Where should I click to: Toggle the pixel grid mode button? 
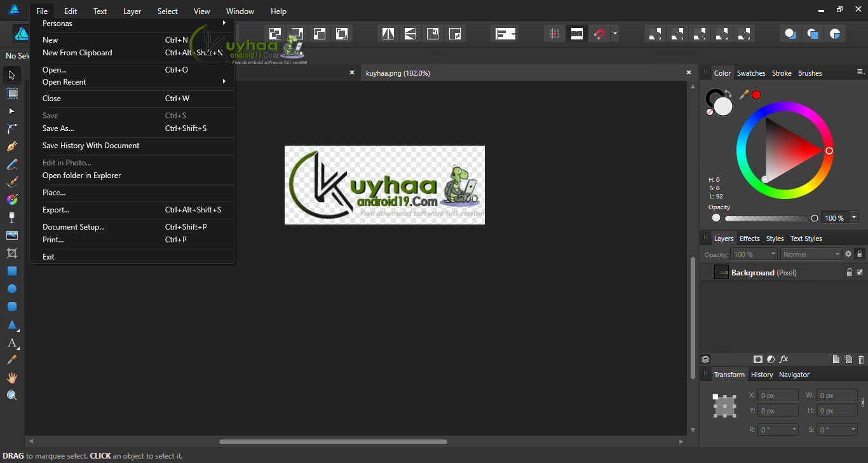point(554,33)
